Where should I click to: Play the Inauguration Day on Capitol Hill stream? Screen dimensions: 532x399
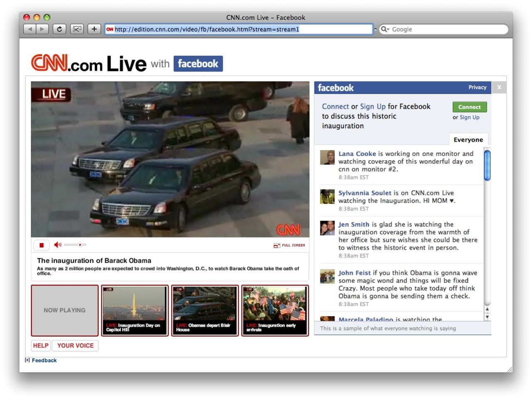point(135,310)
